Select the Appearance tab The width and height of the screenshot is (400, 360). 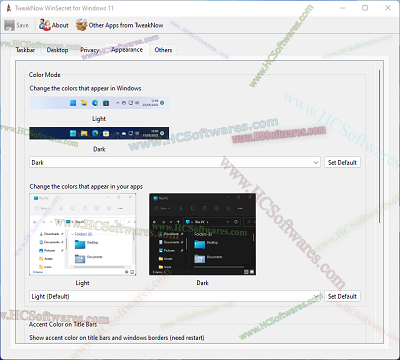(127, 50)
